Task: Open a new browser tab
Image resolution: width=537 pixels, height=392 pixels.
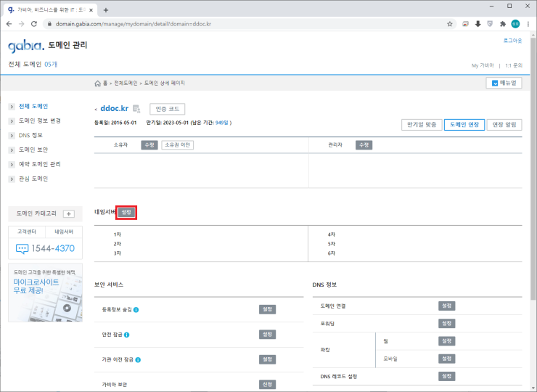Action: pyautogui.click(x=106, y=10)
